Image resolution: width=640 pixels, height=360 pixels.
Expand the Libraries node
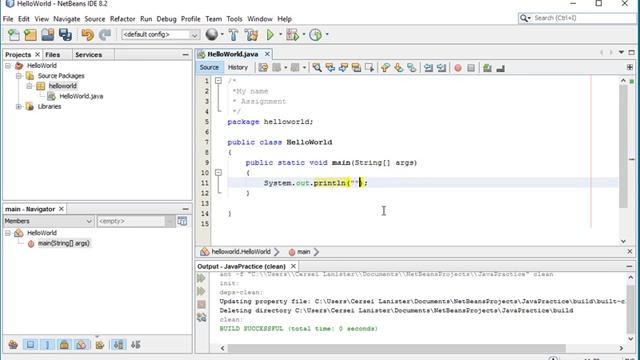(x=19, y=107)
